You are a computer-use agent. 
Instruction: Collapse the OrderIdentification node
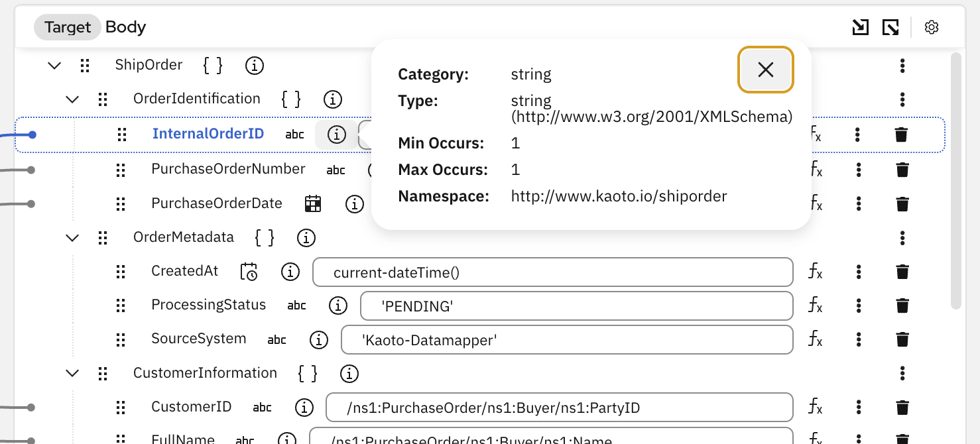(72, 99)
